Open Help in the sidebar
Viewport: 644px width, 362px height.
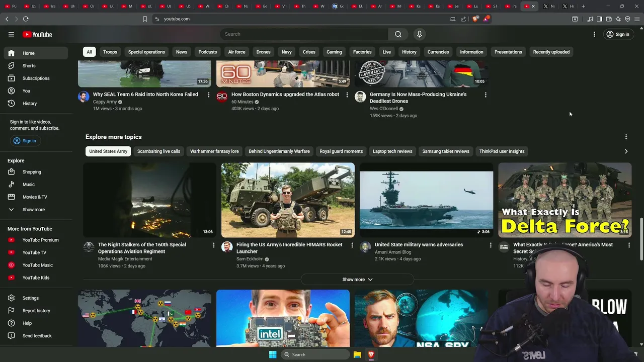tap(36, 323)
